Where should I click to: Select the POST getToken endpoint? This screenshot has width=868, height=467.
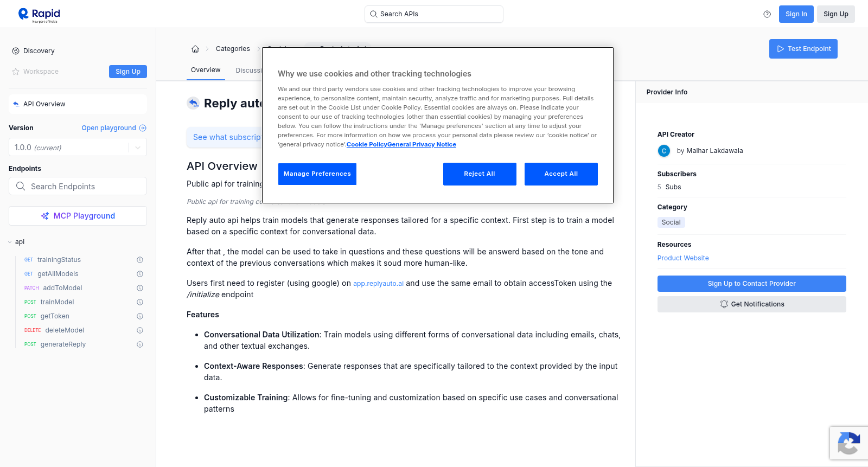tap(47, 316)
